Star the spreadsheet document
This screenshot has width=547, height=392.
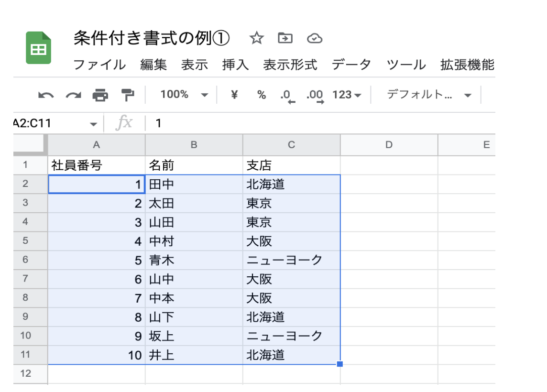click(x=257, y=38)
